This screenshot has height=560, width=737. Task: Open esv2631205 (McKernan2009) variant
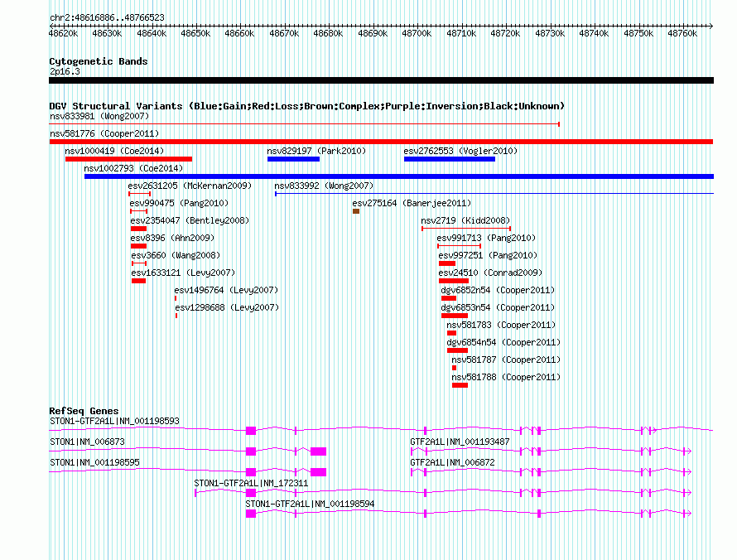190,186
